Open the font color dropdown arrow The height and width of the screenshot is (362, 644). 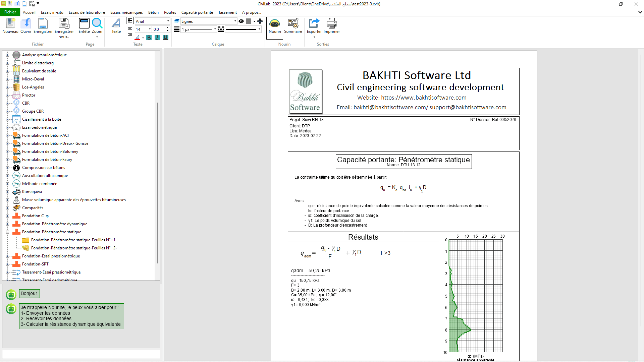[x=143, y=38]
